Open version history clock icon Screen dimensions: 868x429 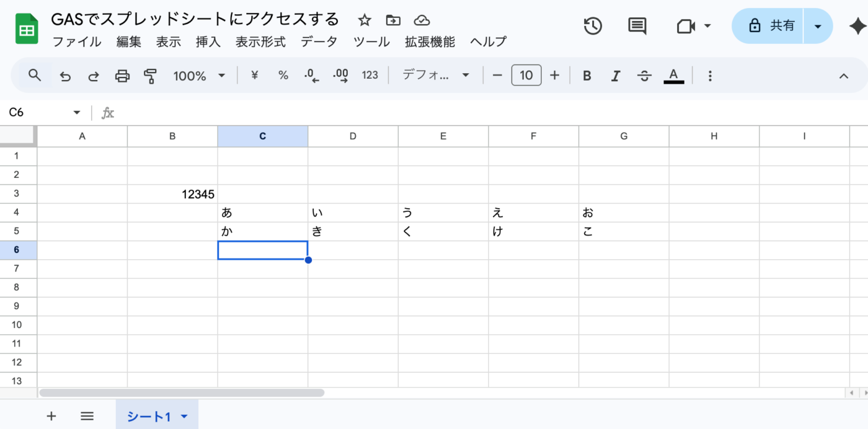tap(593, 26)
